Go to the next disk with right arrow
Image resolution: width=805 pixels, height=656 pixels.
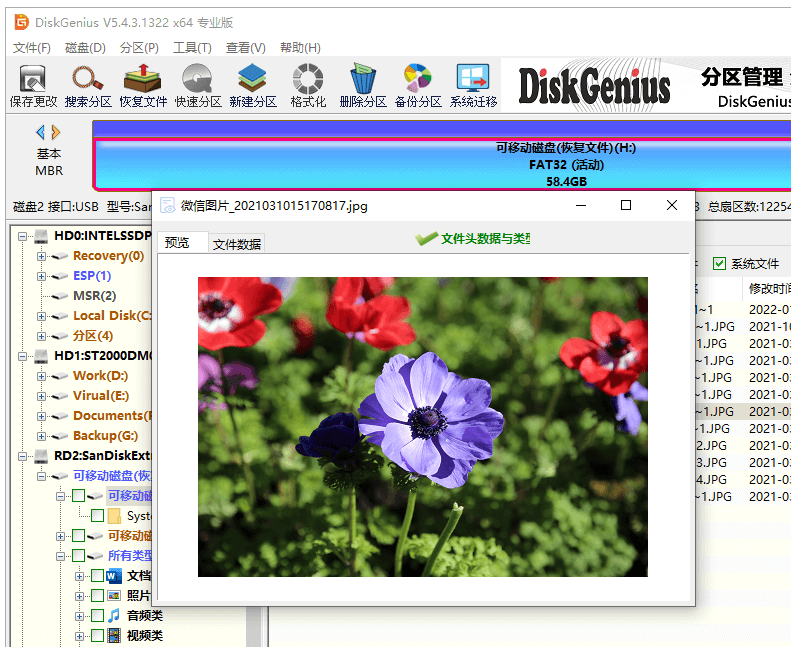click(x=56, y=132)
